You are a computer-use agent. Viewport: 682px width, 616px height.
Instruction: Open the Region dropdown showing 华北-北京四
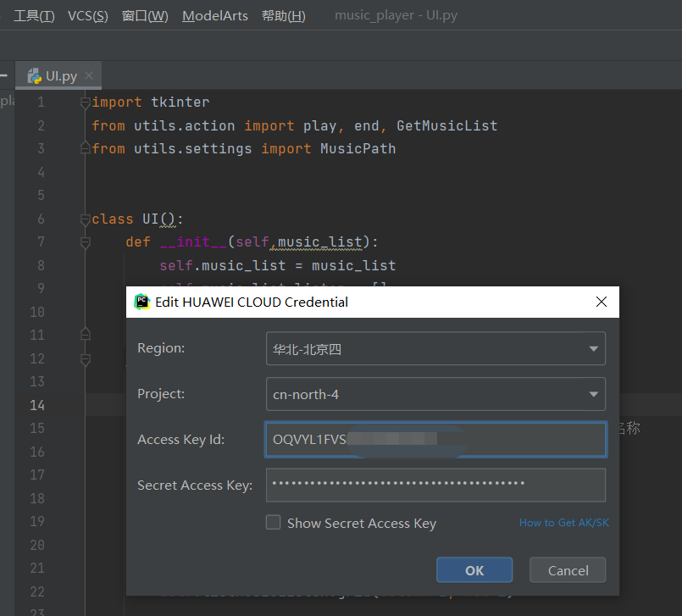pyautogui.click(x=435, y=348)
